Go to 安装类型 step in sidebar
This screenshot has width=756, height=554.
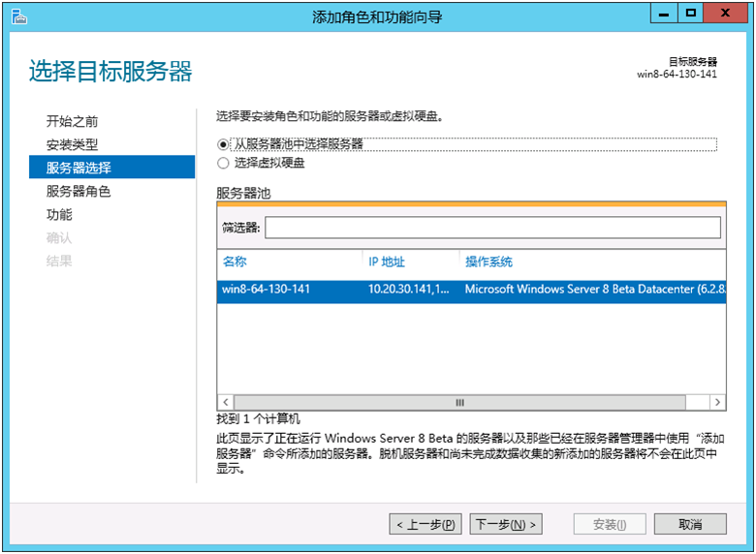point(73,145)
